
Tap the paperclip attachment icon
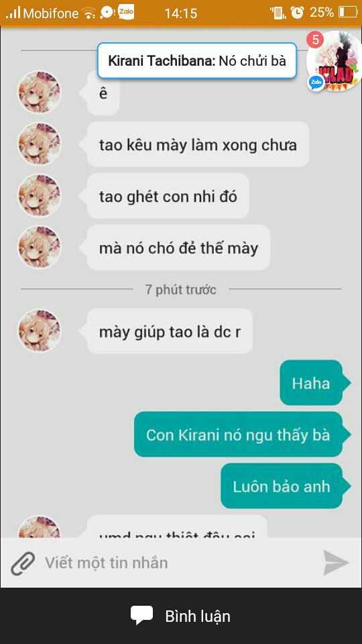23,563
